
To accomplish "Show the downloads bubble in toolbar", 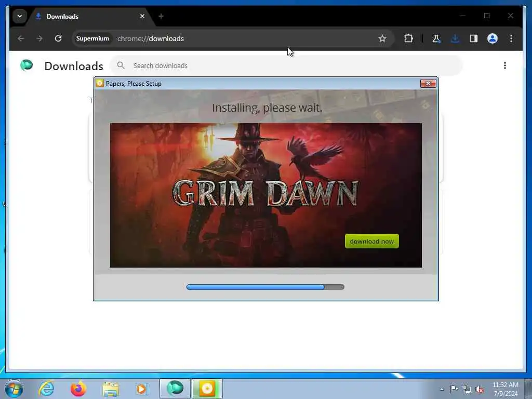I will [x=455, y=38].
